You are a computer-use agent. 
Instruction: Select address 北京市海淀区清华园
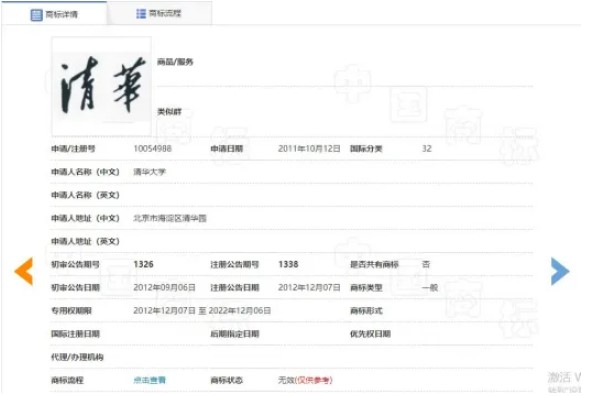170,218
